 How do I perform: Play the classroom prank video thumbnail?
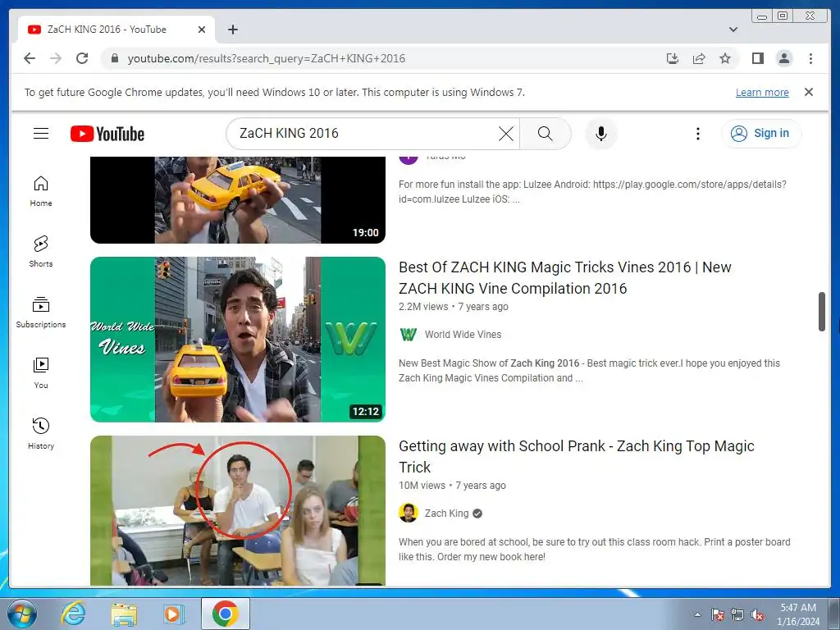[238, 510]
